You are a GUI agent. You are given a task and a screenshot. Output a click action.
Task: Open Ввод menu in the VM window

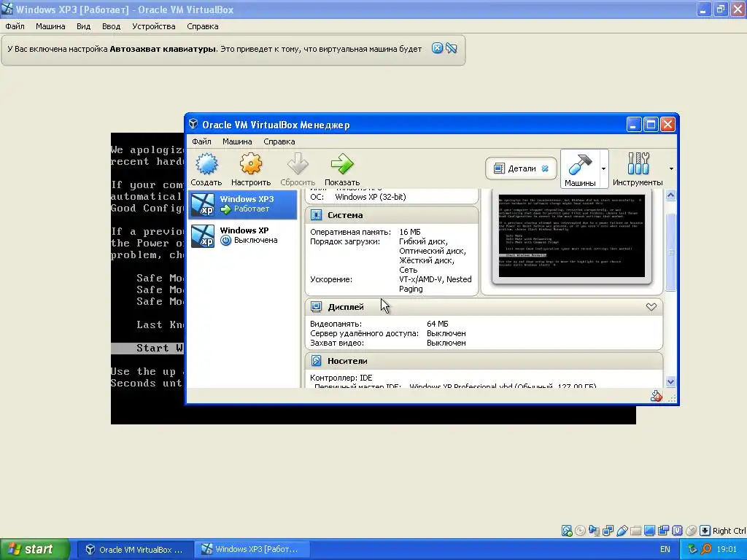tap(111, 26)
